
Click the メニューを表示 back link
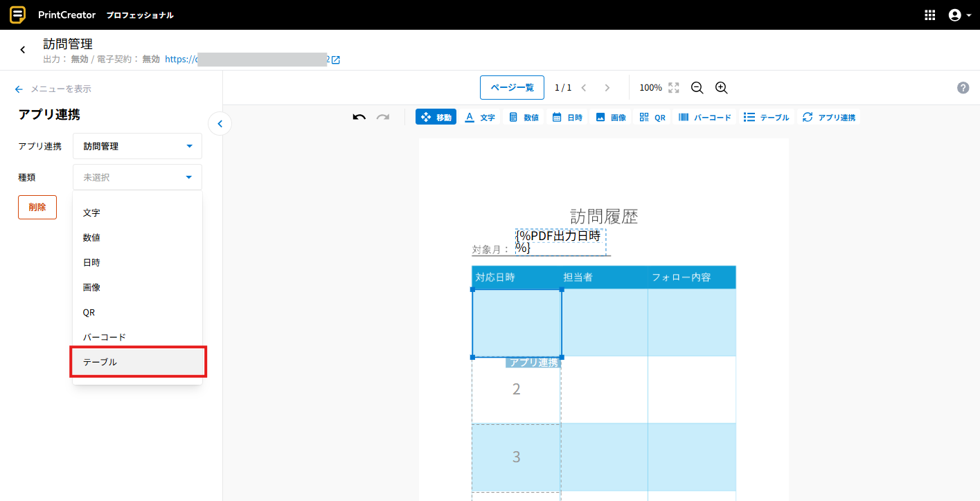pyautogui.click(x=53, y=89)
